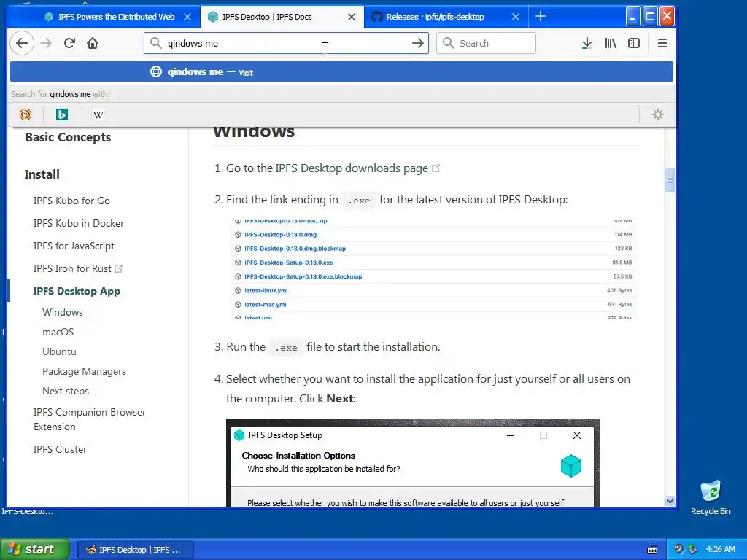Jump to macOS subsection in sidebar
Screen dimensions: 747x560
(x=58, y=332)
